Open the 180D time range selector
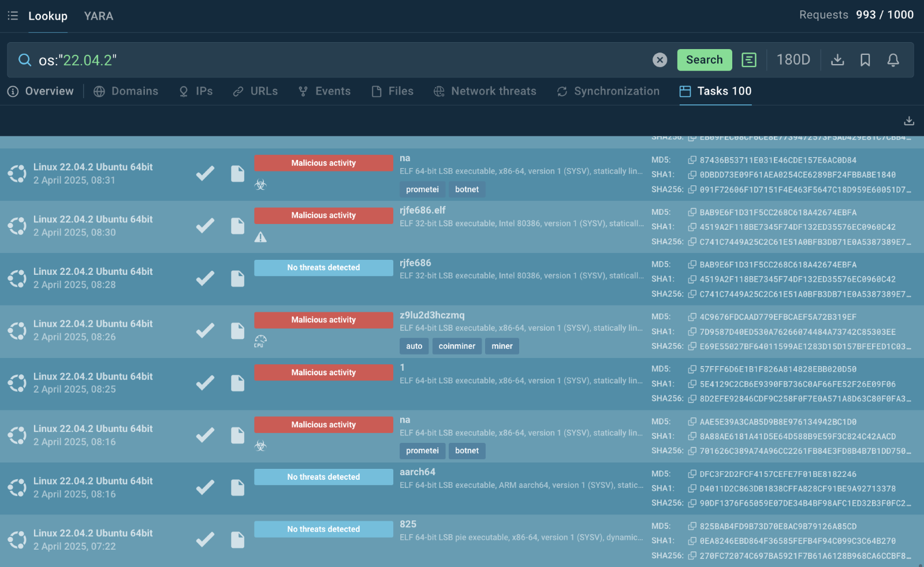Viewport: 924px width, 567px height. 793,59
